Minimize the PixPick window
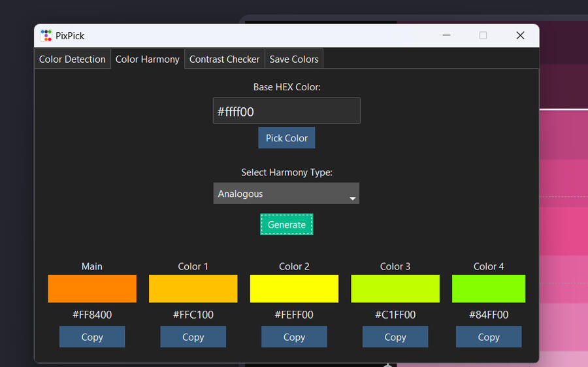Screen dimensions: 588x367 [x=447, y=35]
